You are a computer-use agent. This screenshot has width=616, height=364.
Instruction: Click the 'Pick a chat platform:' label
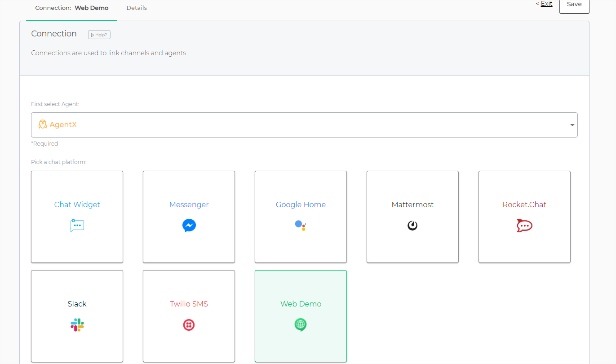click(59, 162)
